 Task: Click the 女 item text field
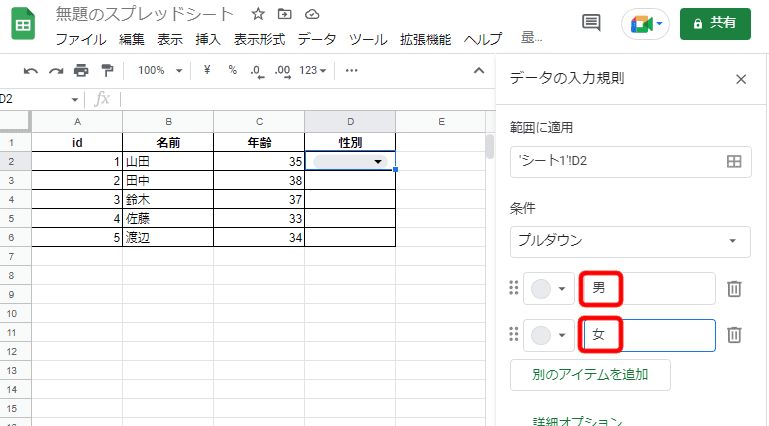tap(649, 335)
